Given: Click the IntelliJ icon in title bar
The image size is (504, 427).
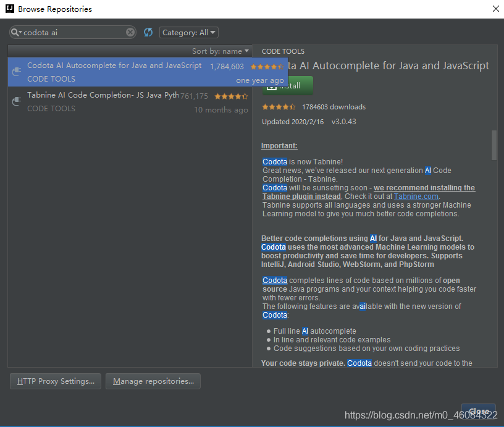Looking at the screenshot, I should point(10,9).
